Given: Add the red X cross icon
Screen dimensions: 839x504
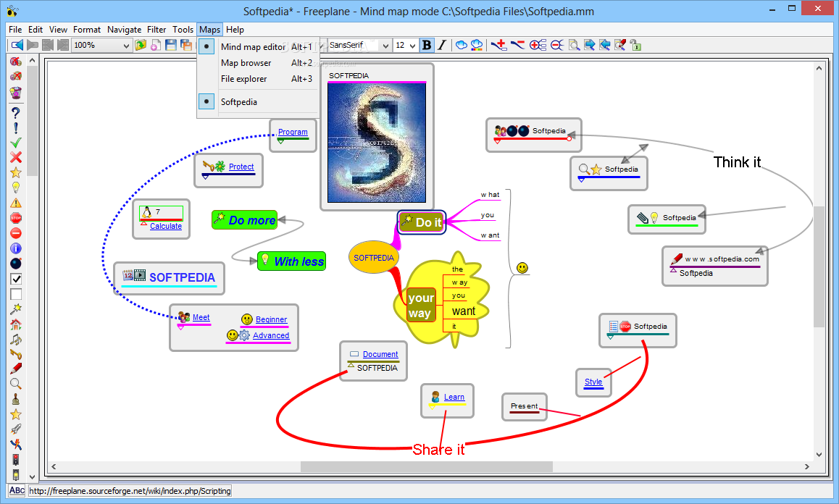Looking at the screenshot, I should (15, 157).
